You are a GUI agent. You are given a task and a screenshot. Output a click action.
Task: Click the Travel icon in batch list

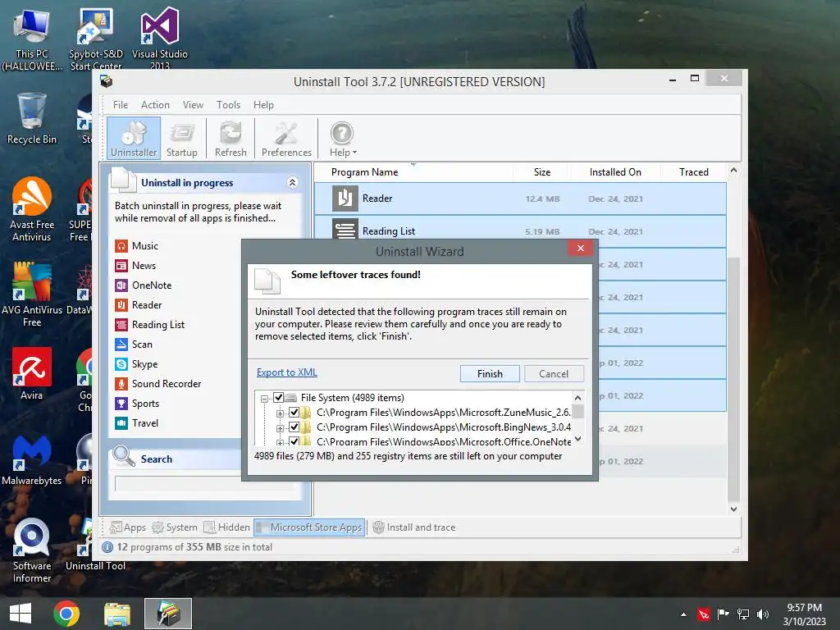(x=121, y=423)
